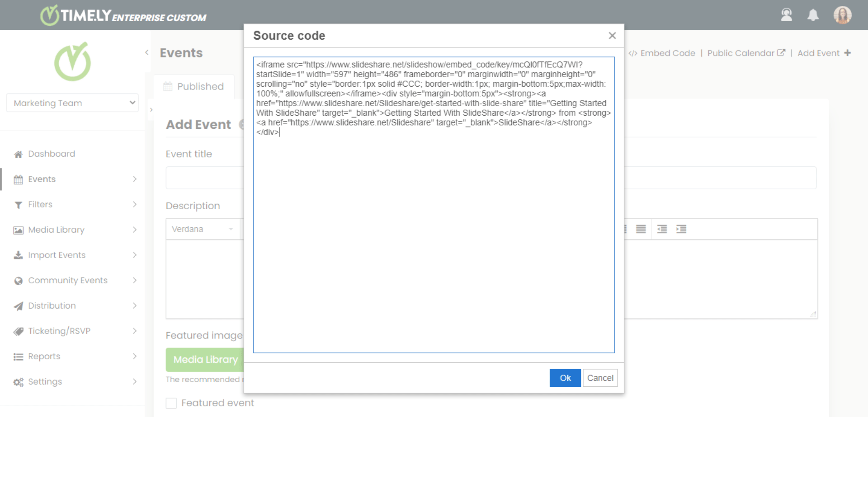Confirm source code with Ok button
868x488 pixels.
coord(565,378)
